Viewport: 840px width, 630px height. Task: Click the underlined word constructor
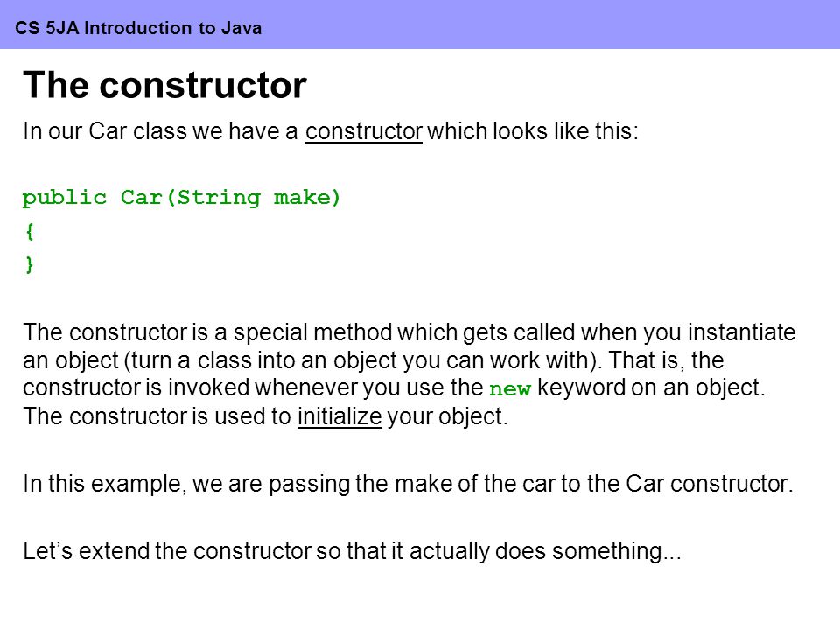(364, 131)
